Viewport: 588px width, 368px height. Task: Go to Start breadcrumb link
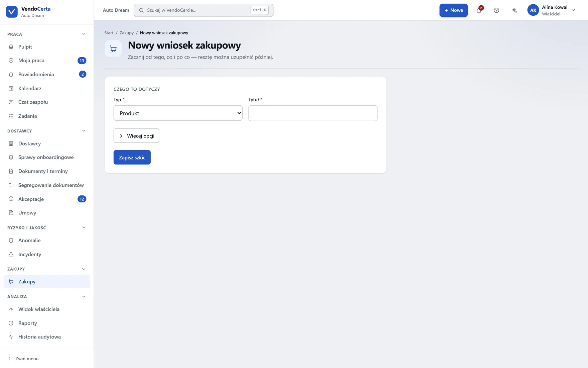[109, 33]
